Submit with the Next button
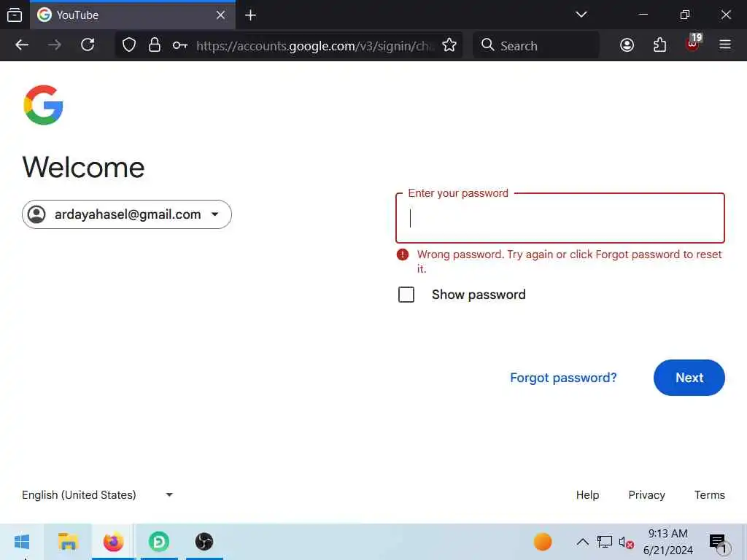Viewport: 747px width, 560px height. tap(689, 378)
